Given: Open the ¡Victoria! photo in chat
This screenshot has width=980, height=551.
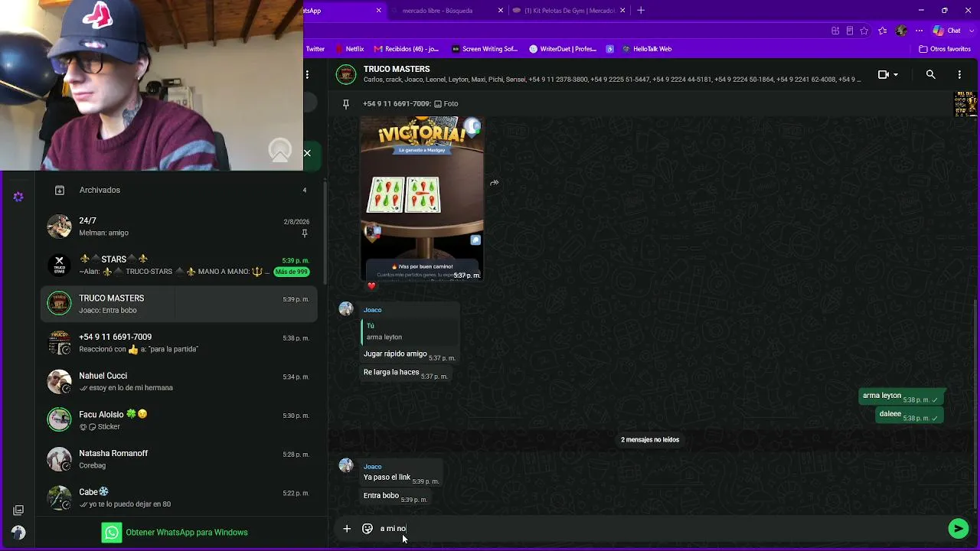Looking at the screenshot, I should 422,199.
